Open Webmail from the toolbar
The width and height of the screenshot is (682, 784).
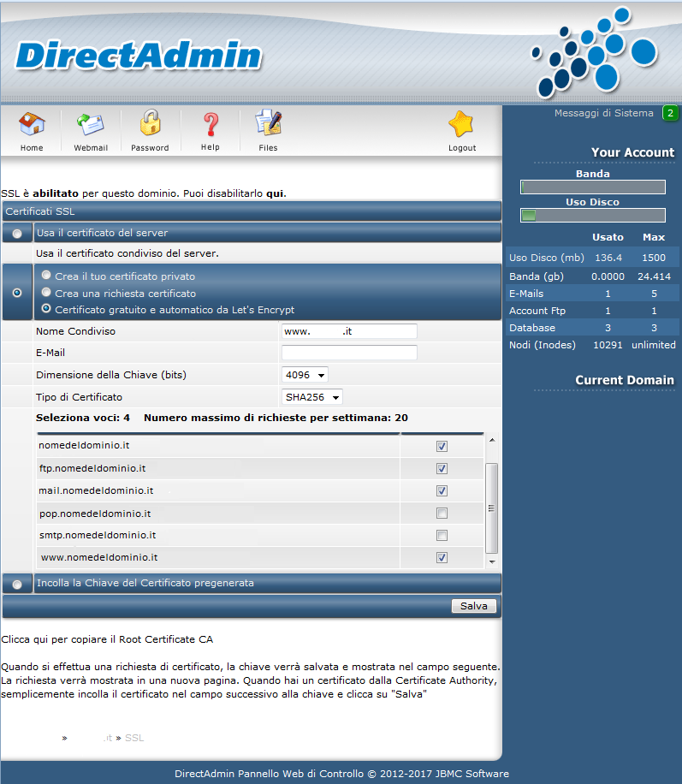91,126
